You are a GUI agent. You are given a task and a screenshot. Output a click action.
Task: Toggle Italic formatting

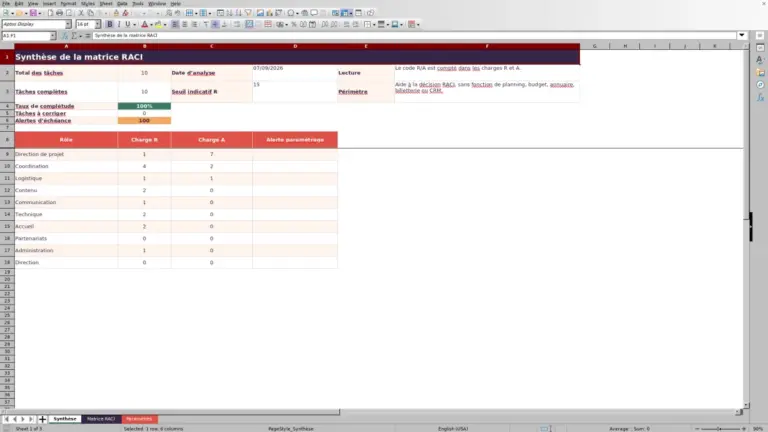(x=119, y=24)
